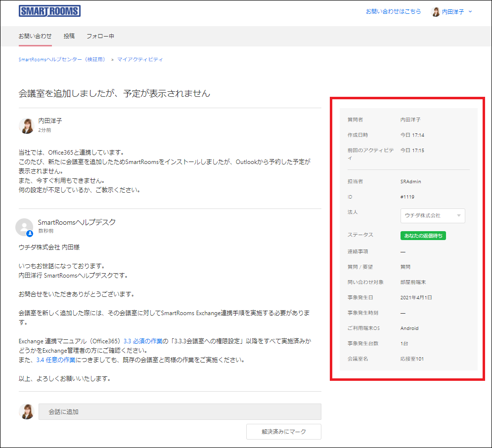Expand the user menu chevron in header
492x448 pixels.
pos(470,12)
